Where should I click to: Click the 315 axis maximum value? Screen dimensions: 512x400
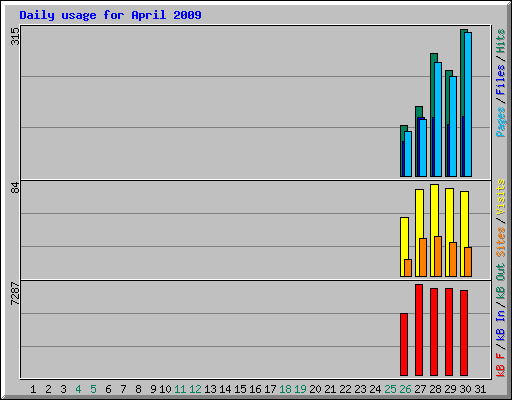(x=15, y=36)
